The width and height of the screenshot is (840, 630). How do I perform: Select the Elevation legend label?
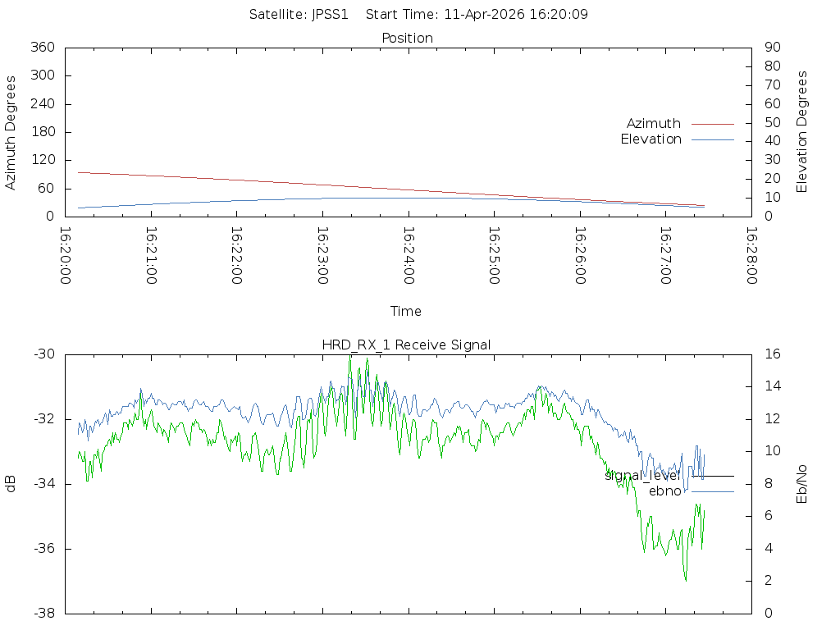[x=651, y=139]
